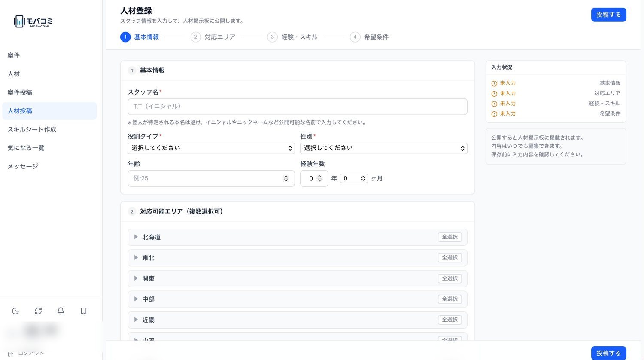Expand the 関東 region
Viewport: 644px width, 360px height.
(x=136, y=278)
